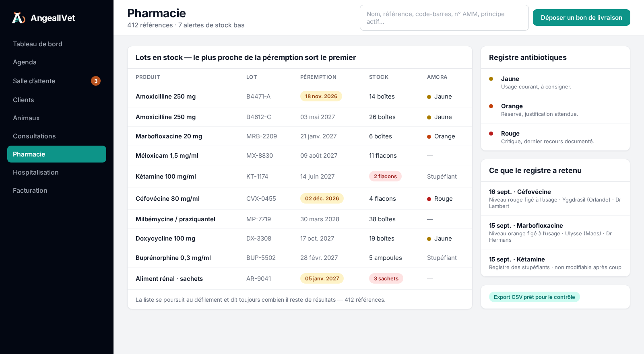Focus the pharmacy search field
644x354 pixels.
444,18
